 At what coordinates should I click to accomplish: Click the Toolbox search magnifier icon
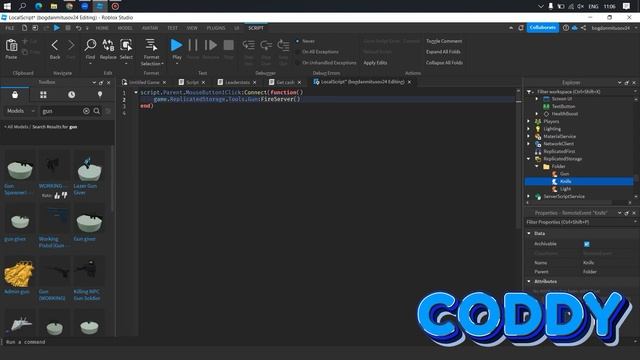(x=97, y=111)
